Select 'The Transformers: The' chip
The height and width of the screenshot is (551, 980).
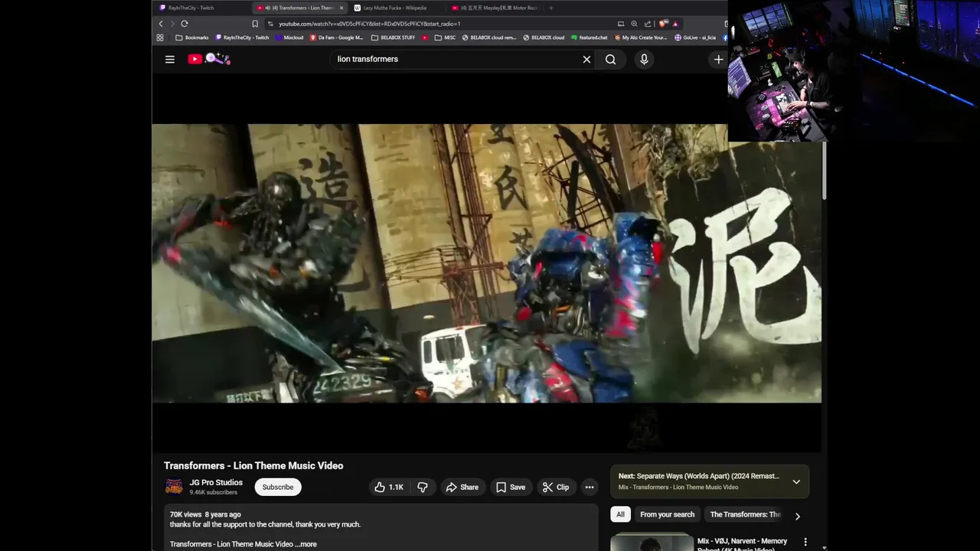point(745,515)
